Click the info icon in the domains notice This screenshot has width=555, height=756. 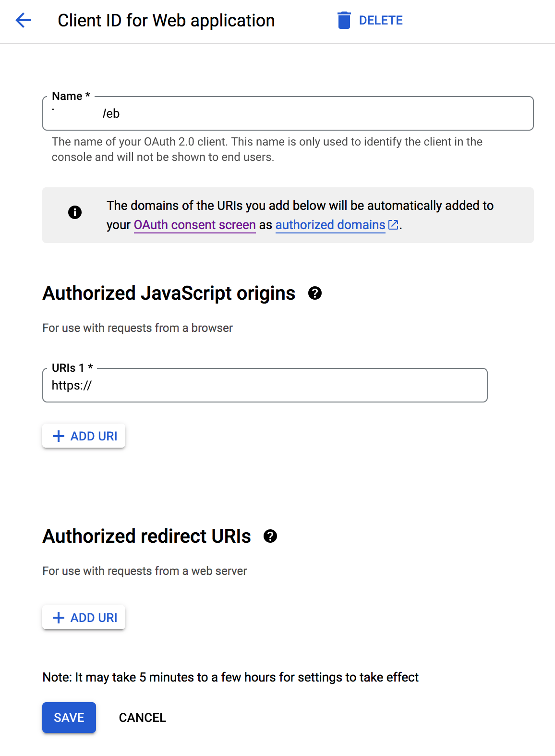(x=75, y=212)
